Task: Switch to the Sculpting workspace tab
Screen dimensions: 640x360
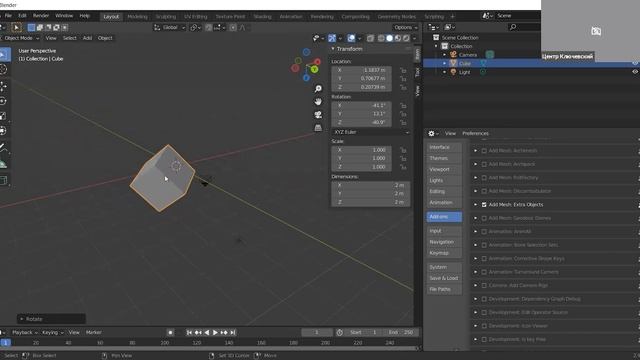Action: point(166,16)
